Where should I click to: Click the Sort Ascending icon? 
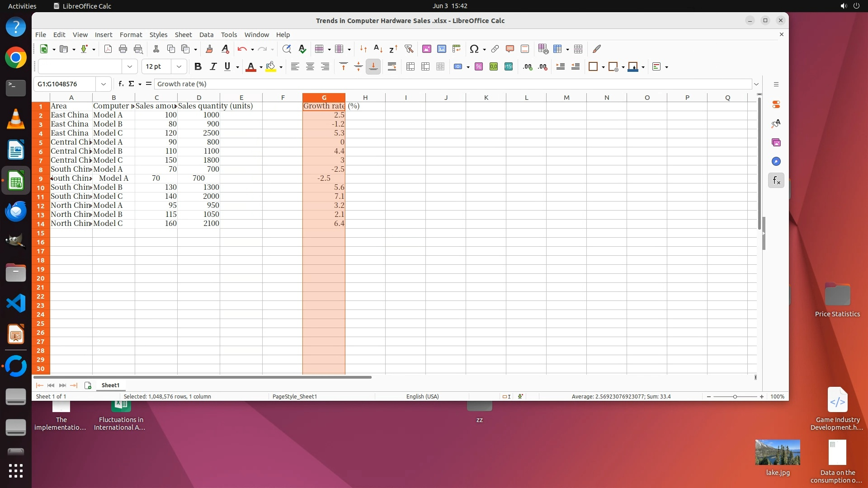click(378, 49)
